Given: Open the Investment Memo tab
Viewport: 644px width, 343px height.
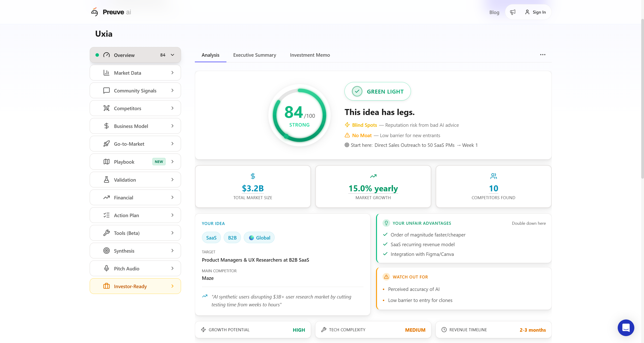Looking at the screenshot, I should [310, 55].
